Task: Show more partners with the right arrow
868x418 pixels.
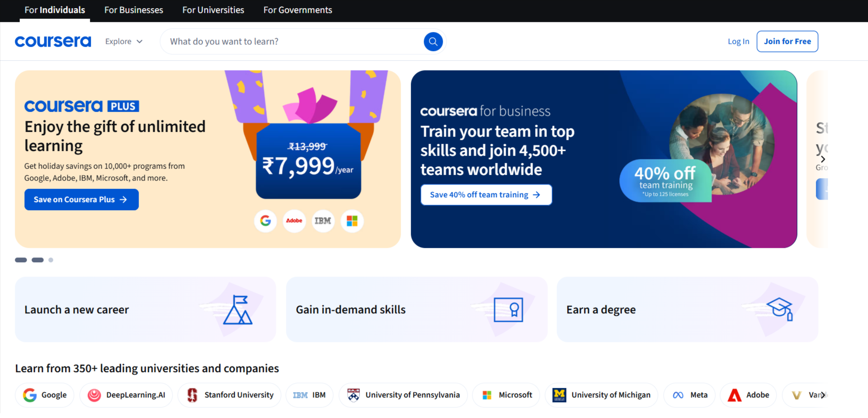Action: [823, 395]
